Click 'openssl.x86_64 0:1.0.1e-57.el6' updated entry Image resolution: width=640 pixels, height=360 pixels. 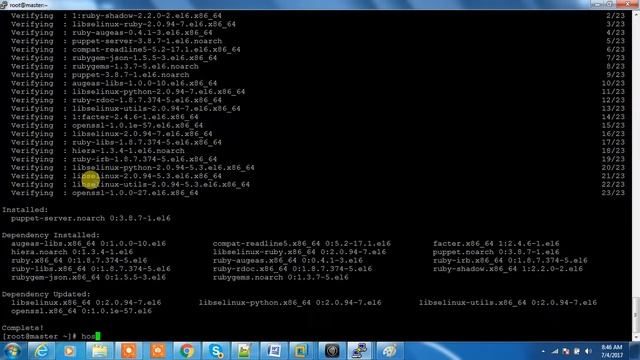click(x=81, y=311)
